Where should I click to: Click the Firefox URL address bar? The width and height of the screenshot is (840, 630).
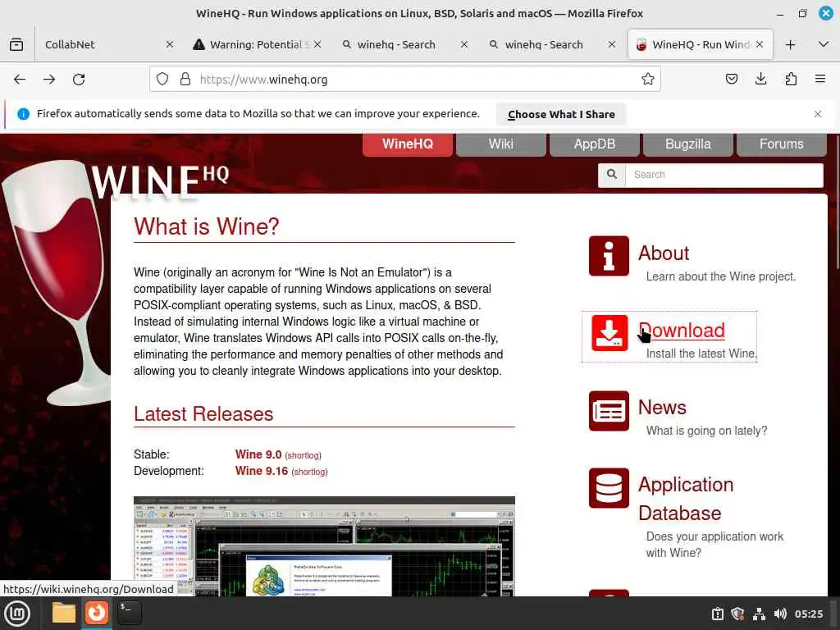[404, 80]
